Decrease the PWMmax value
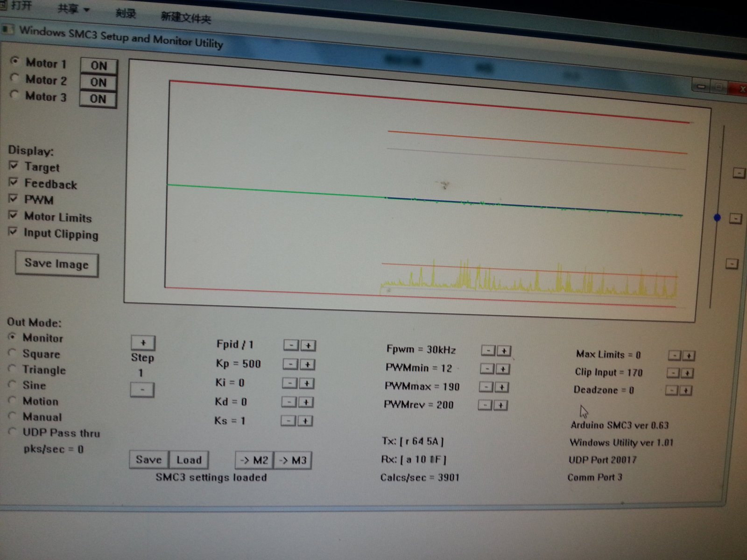 click(486, 387)
